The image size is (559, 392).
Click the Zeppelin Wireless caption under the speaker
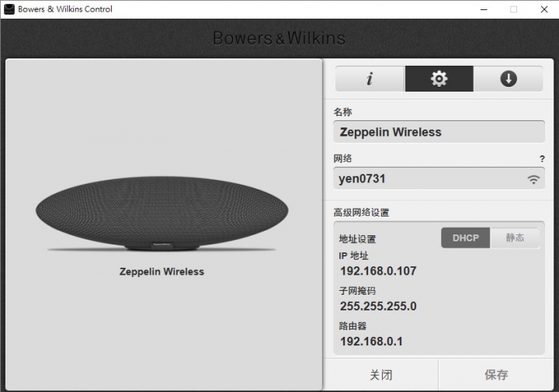point(161,272)
